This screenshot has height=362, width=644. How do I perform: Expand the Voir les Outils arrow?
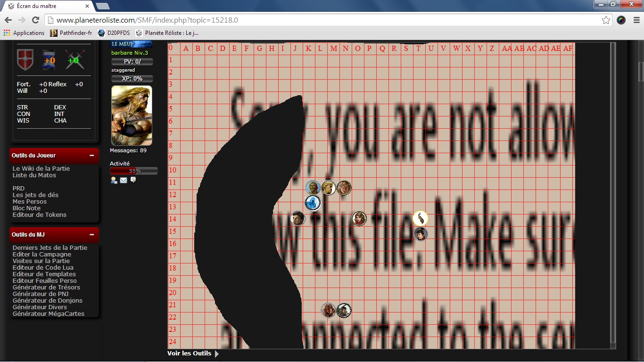pyautogui.click(x=217, y=354)
